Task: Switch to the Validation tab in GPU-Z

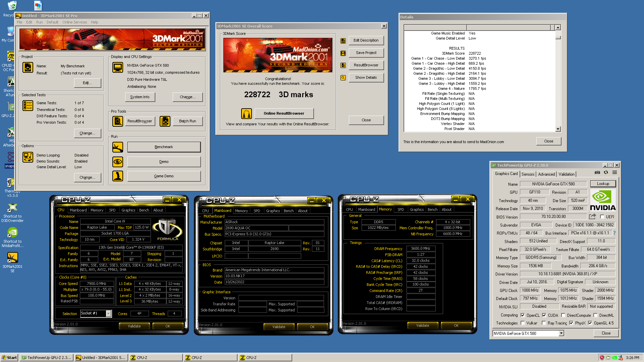Action: (566, 174)
